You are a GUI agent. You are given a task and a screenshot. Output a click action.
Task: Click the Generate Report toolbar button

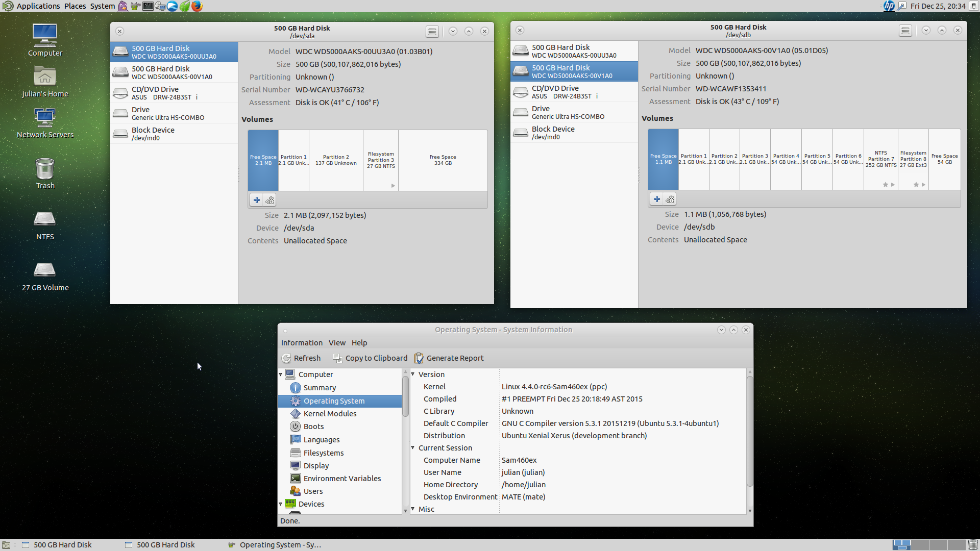pyautogui.click(x=449, y=358)
